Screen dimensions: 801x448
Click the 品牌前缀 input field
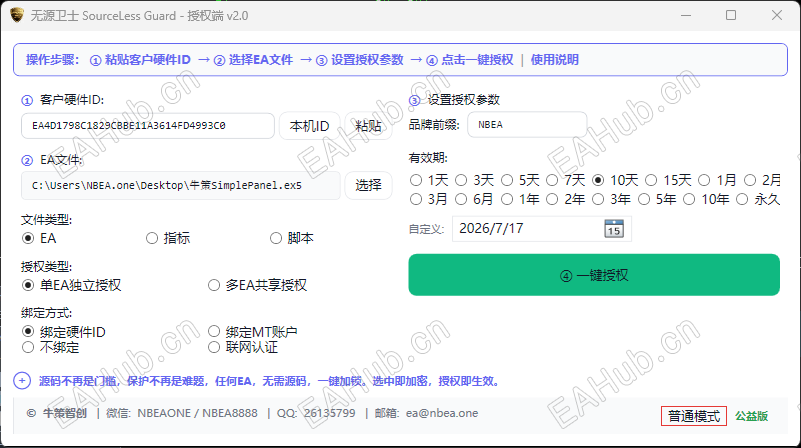(527, 125)
